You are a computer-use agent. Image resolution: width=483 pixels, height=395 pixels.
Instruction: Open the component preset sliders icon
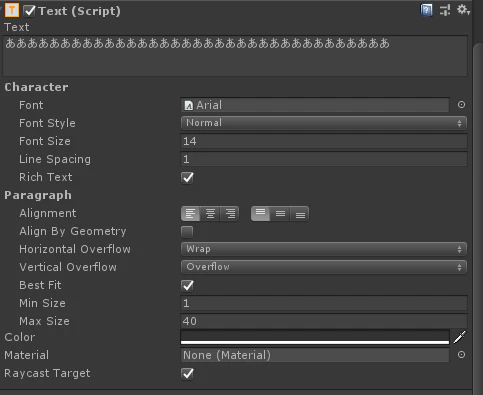pos(445,10)
